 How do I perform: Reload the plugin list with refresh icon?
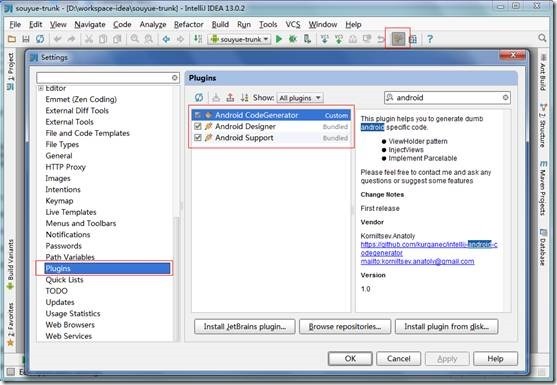pyautogui.click(x=199, y=97)
